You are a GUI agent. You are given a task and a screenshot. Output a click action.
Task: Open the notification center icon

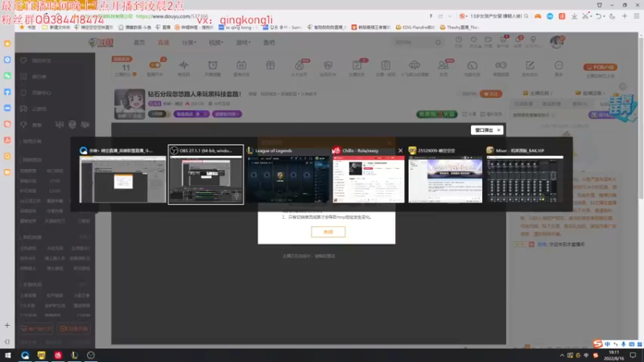[x=633, y=356]
